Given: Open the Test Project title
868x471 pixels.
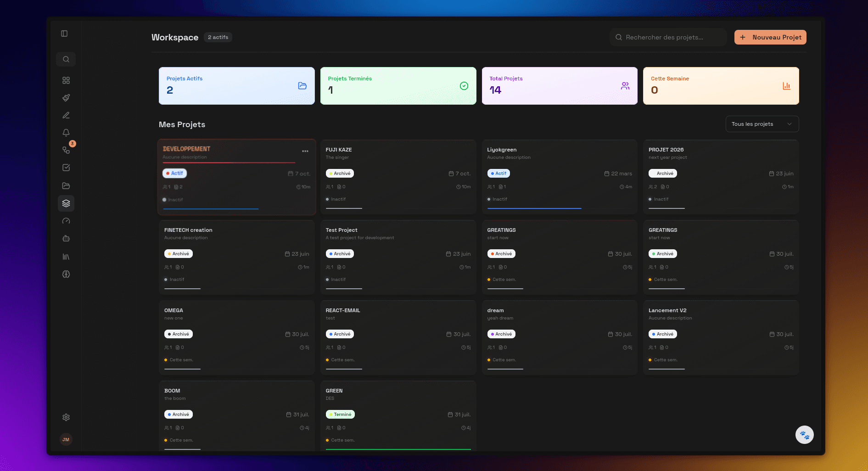Looking at the screenshot, I should tap(342, 230).
